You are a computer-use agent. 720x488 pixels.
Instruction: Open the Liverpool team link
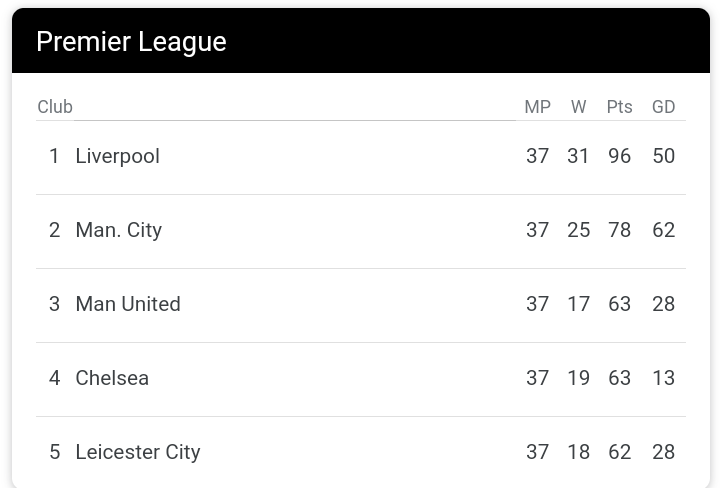117,156
